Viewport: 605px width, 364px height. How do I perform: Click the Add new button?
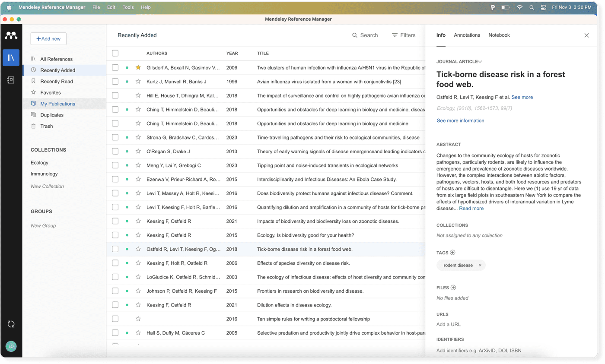tap(48, 38)
